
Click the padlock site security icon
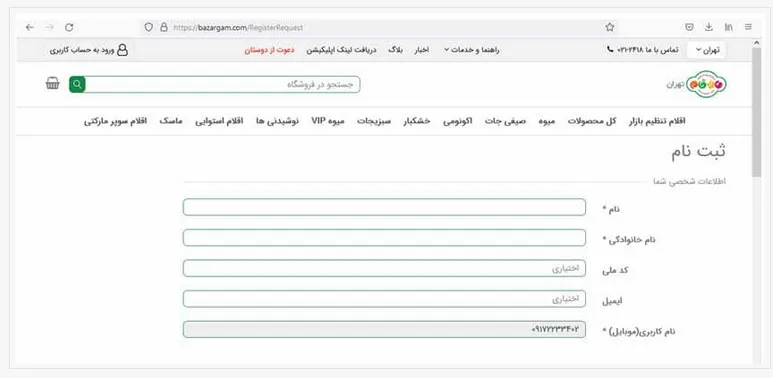tap(164, 28)
